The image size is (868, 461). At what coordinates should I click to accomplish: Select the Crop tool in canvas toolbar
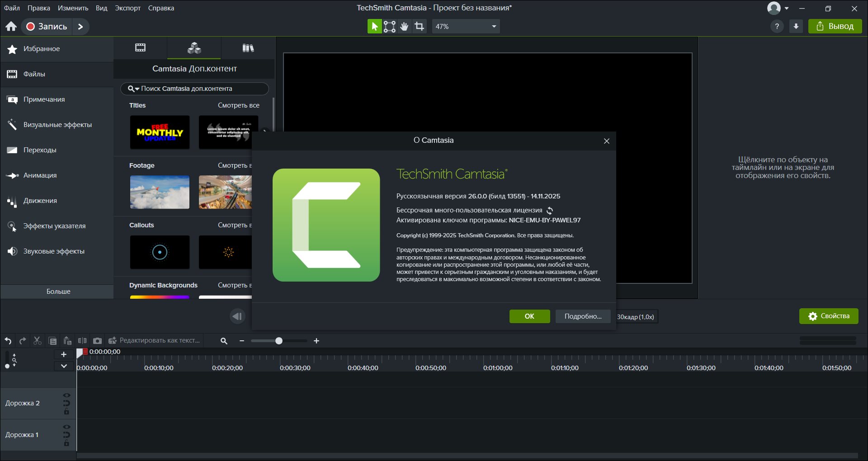pyautogui.click(x=420, y=27)
